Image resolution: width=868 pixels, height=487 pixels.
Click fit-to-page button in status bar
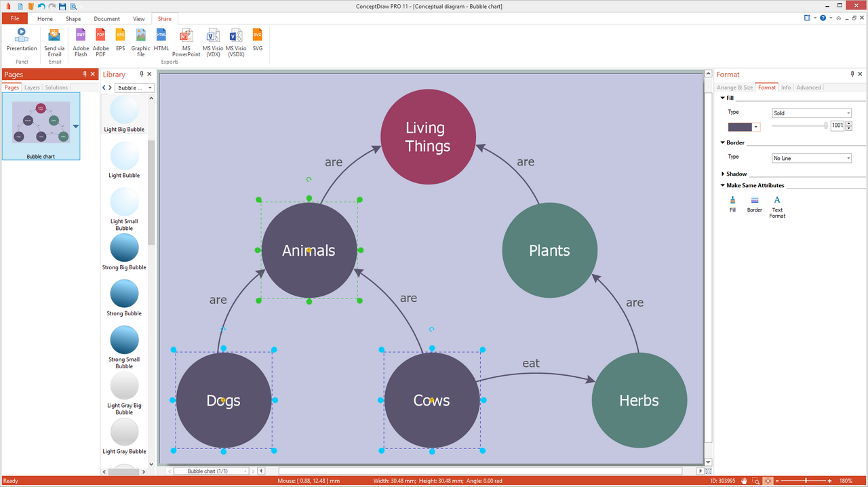point(768,481)
